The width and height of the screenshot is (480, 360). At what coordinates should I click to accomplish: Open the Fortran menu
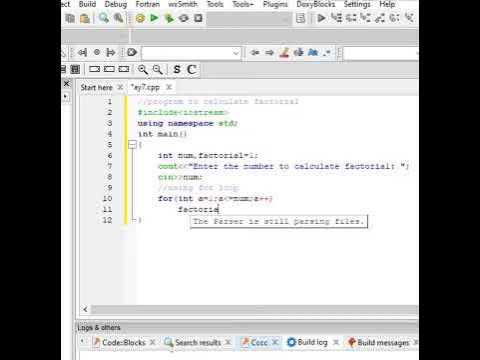click(148, 4)
